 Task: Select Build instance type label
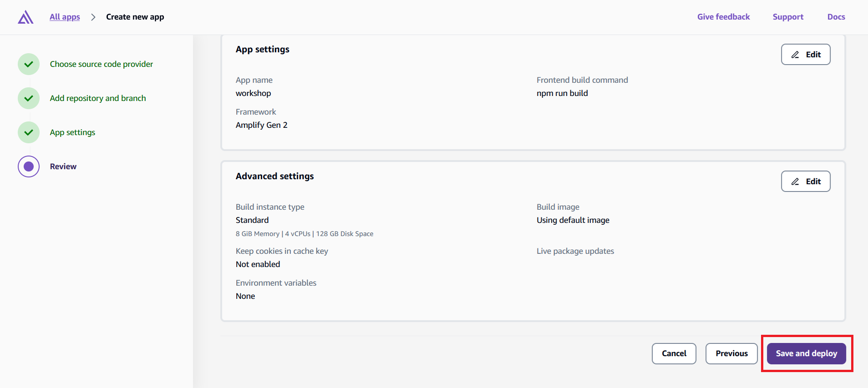pos(270,207)
